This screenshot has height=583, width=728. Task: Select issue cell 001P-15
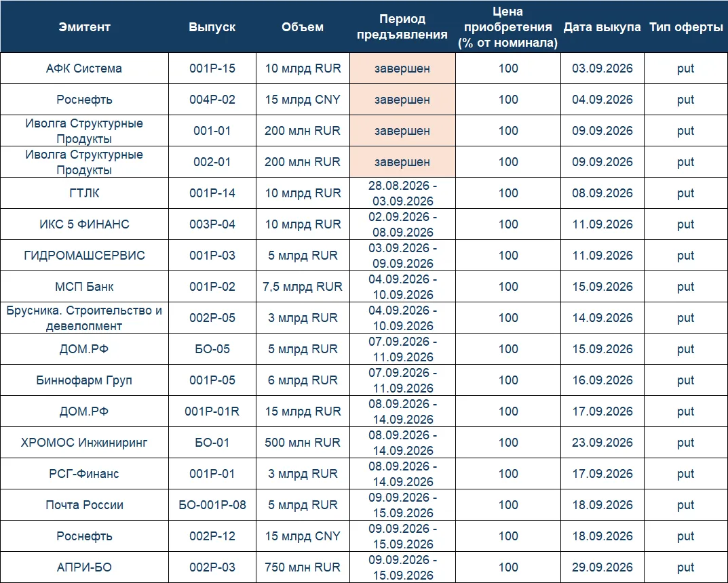click(212, 68)
